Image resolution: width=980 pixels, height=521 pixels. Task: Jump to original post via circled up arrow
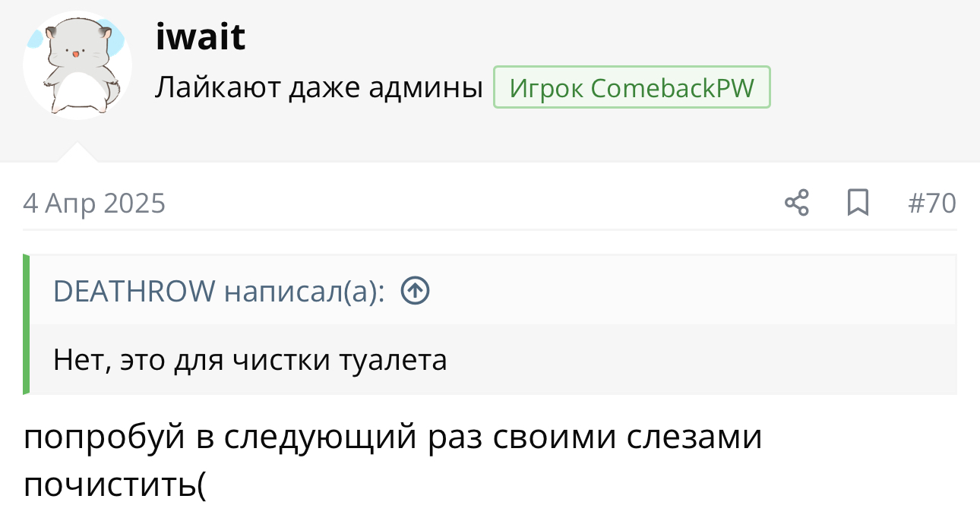(x=415, y=290)
